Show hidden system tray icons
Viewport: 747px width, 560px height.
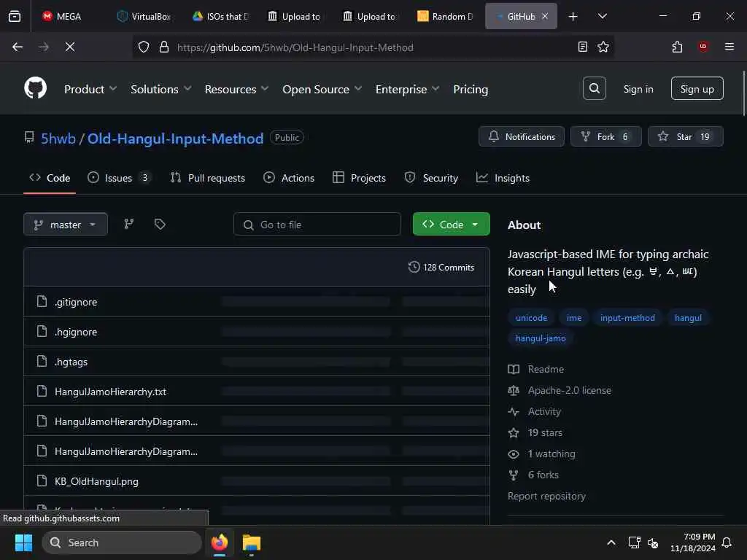[x=611, y=542]
